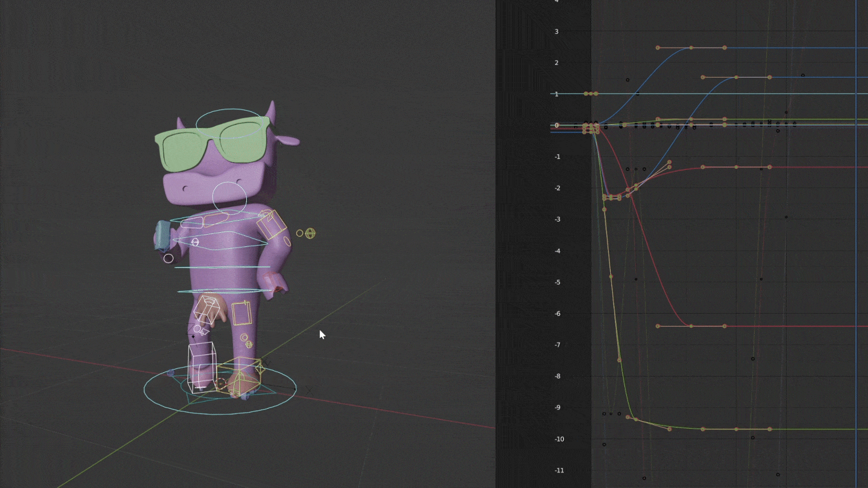Select the white circle neck control
Image resolution: width=868 pixels, height=488 pixels.
coord(229,198)
